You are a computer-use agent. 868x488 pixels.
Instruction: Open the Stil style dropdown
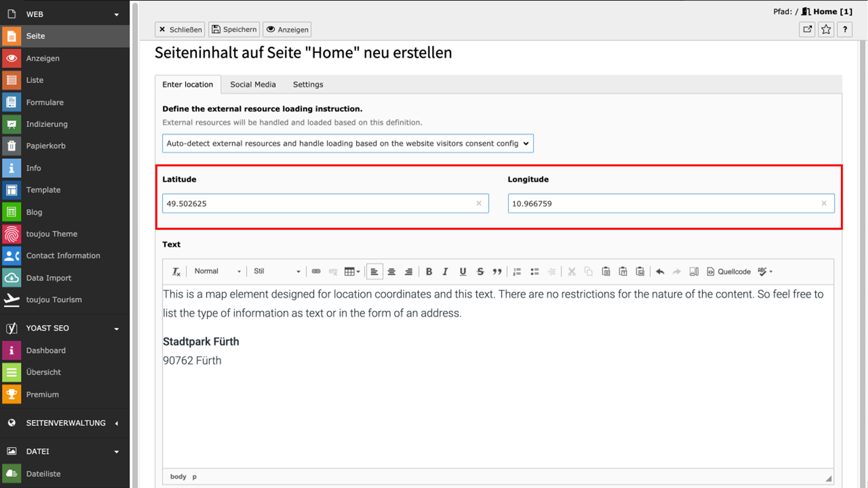(277, 272)
